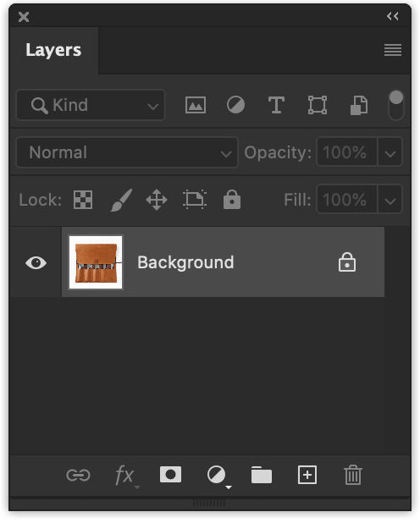Open the Normal blending mode dropdown

point(127,152)
